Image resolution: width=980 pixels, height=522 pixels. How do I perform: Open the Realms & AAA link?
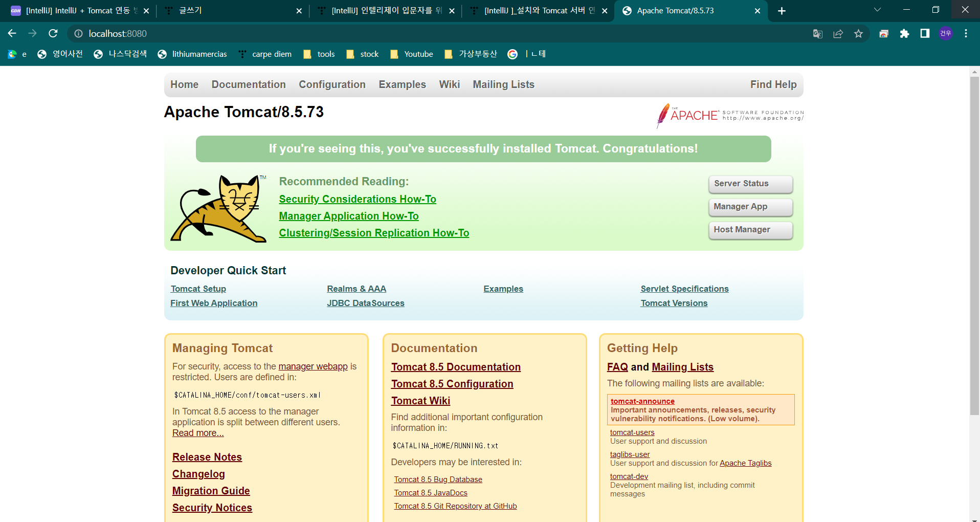357,289
